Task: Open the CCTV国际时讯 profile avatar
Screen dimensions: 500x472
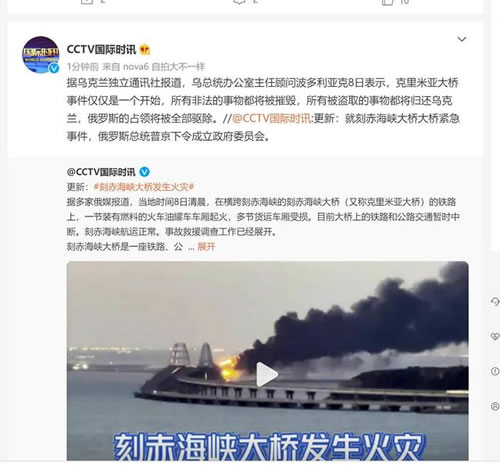Action: (x=41, y=55)
